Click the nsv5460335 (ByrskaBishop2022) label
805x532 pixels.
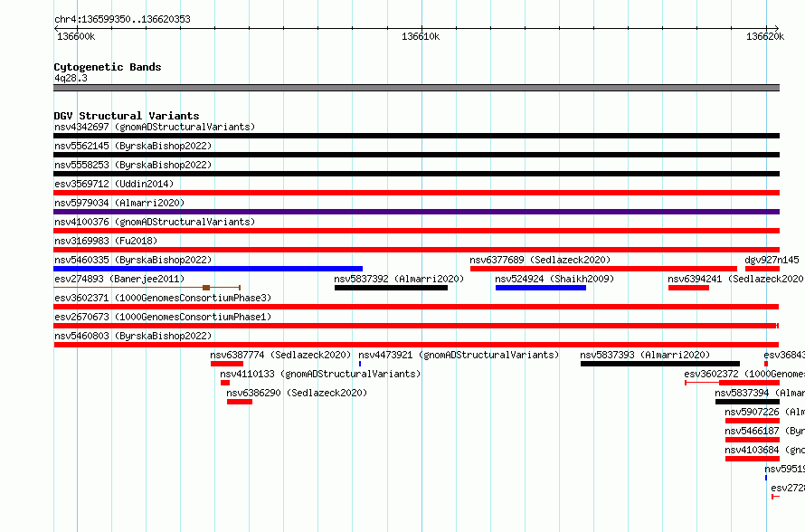pyautogui.click(x=133, y=260)
